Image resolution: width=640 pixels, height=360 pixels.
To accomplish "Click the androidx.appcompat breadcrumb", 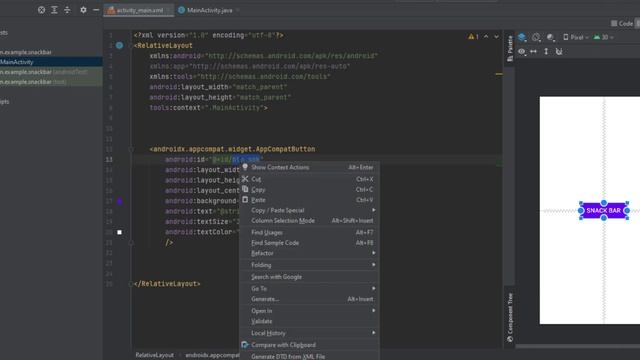I will [212, 355].
